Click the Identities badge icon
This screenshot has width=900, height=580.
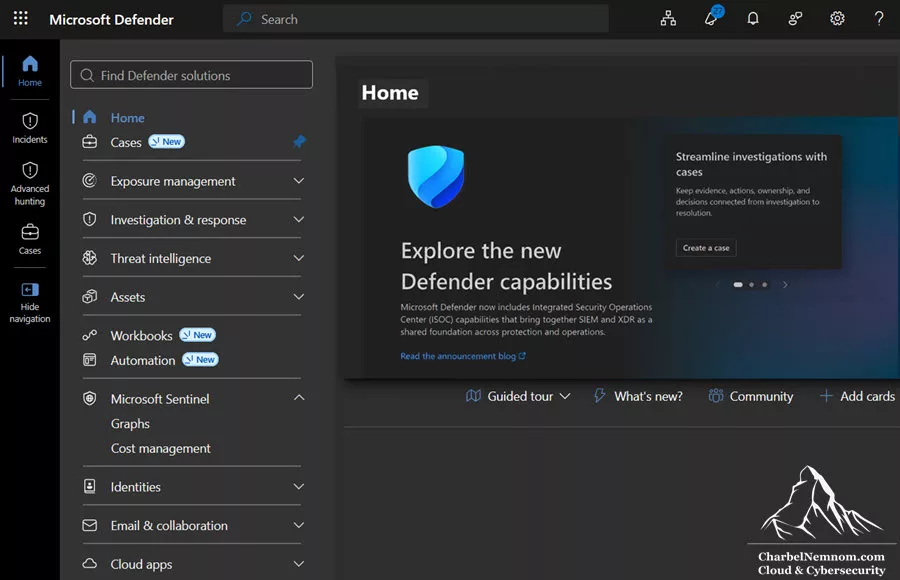(x=90, y=486)
